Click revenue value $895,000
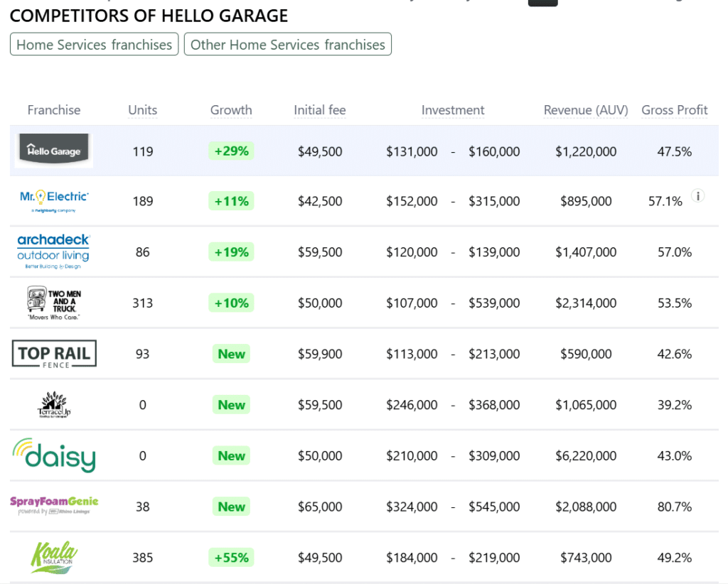 point(586,201)
